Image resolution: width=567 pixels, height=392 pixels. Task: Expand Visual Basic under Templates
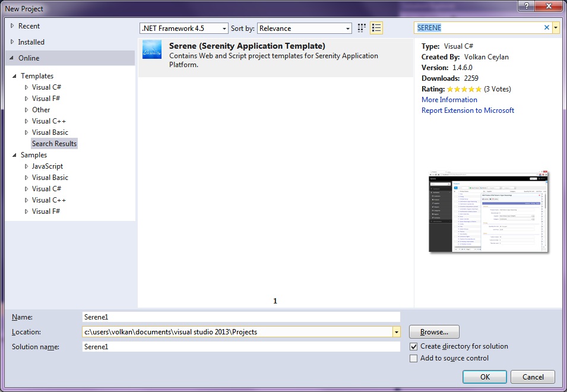pyautogui.click(x=26, y=132)
